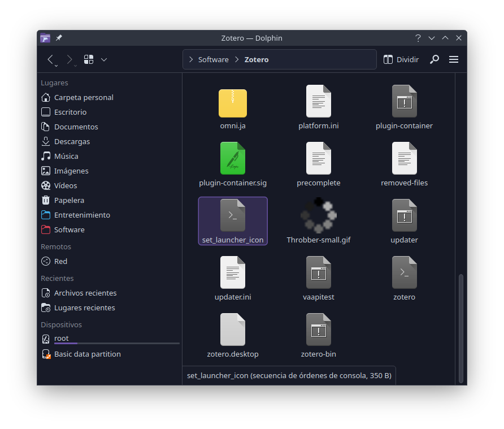Image resolution: width=504 pixels, height=429 pixels.
Task: Open the hamburger menu
Action: pos(454,59)
